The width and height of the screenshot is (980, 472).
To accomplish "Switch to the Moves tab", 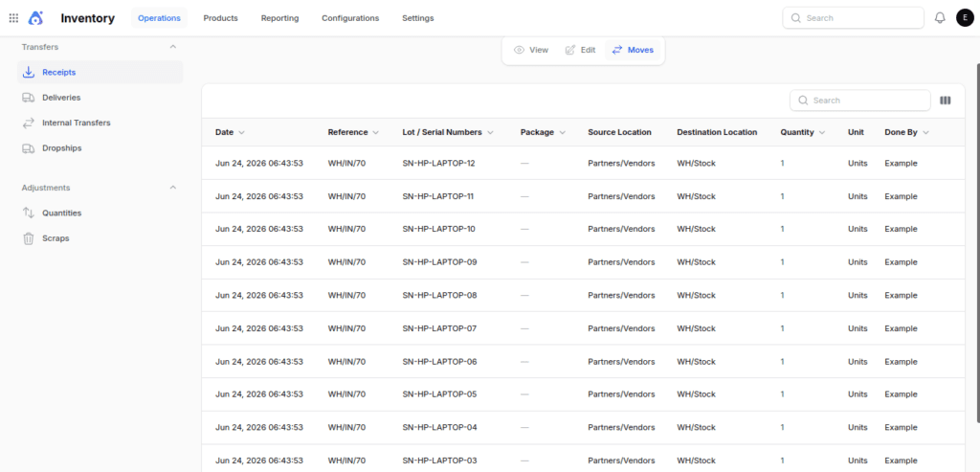I will [633, 50].
